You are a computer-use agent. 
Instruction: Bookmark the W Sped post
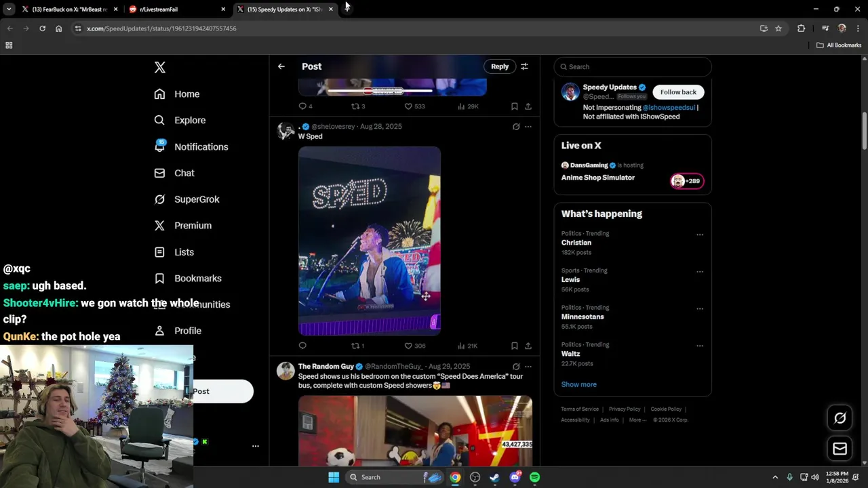[x=515, y=346]
